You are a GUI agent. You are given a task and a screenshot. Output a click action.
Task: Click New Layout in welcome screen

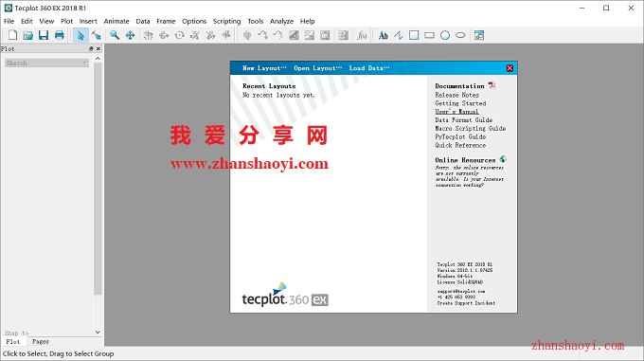point(264,68)
